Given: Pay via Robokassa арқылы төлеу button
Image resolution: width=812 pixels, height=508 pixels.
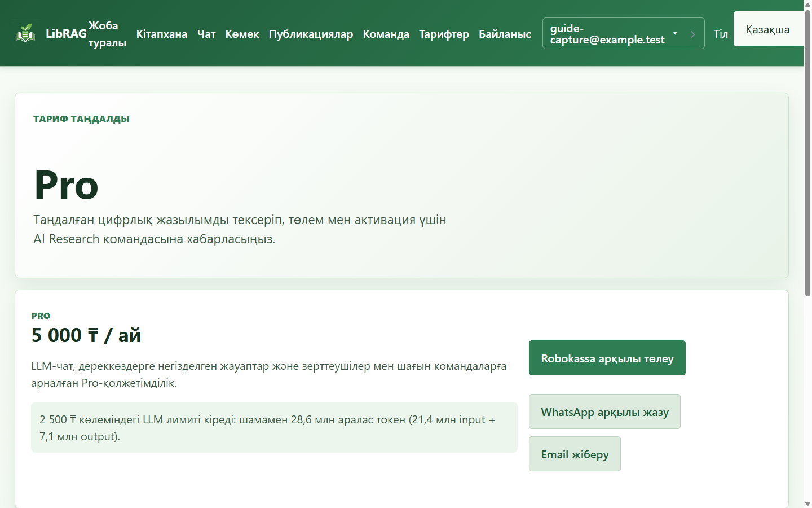Looking at the screenshot, I should tap(607, 358).
